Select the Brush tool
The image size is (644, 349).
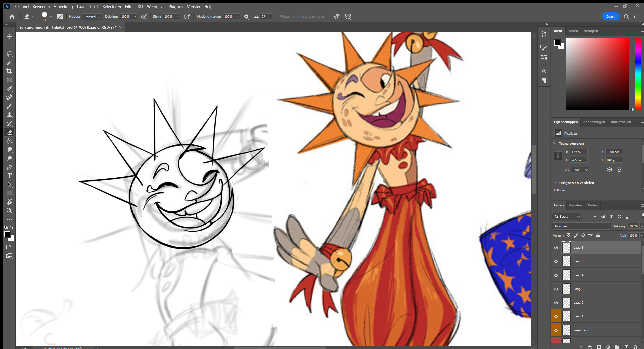(9, 106)
